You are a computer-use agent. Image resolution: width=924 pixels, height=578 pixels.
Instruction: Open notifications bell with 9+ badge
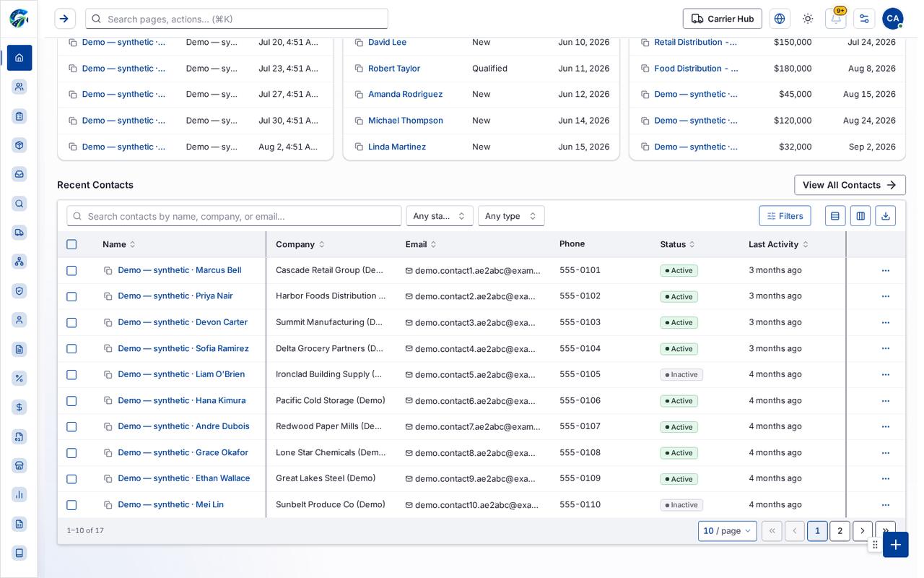tap(836, 19)
